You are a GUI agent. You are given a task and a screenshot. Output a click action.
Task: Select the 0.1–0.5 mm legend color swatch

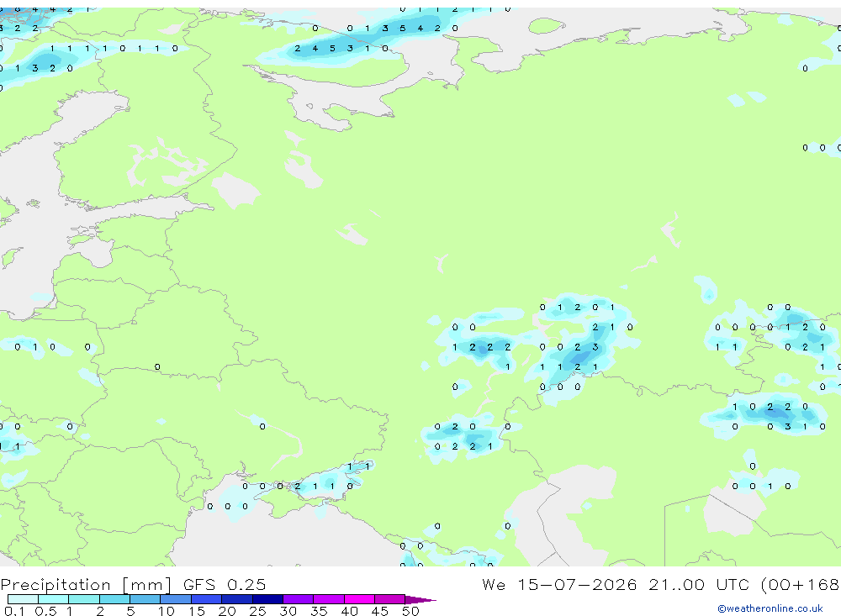(23, 599)
